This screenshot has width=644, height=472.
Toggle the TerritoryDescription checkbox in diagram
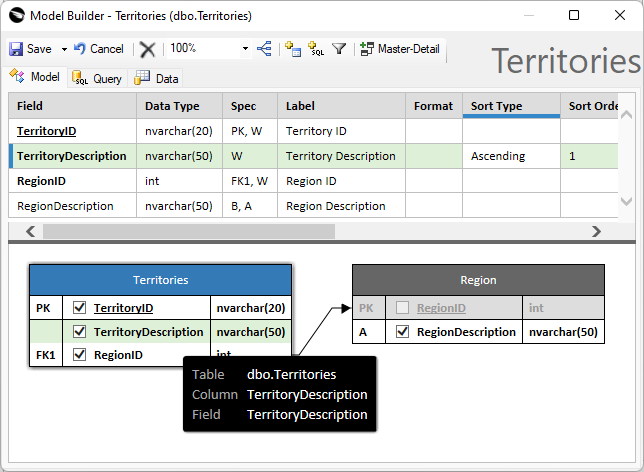point(79,331)
